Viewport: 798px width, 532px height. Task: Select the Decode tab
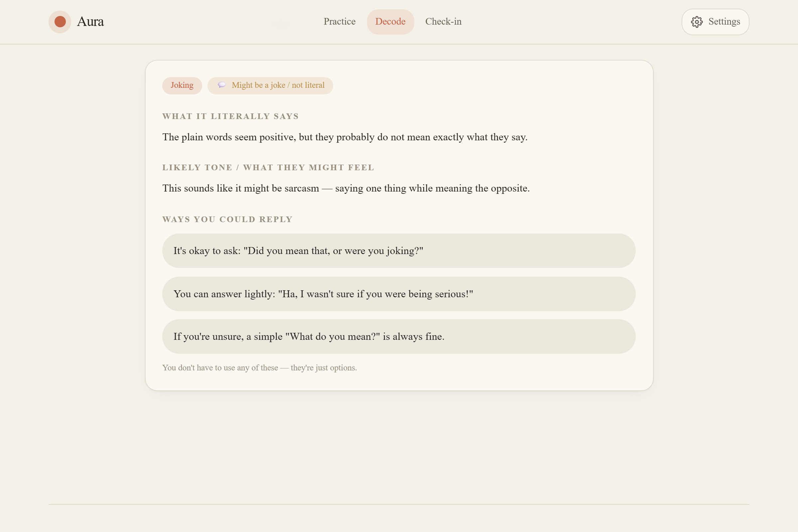tap(390, 22)
